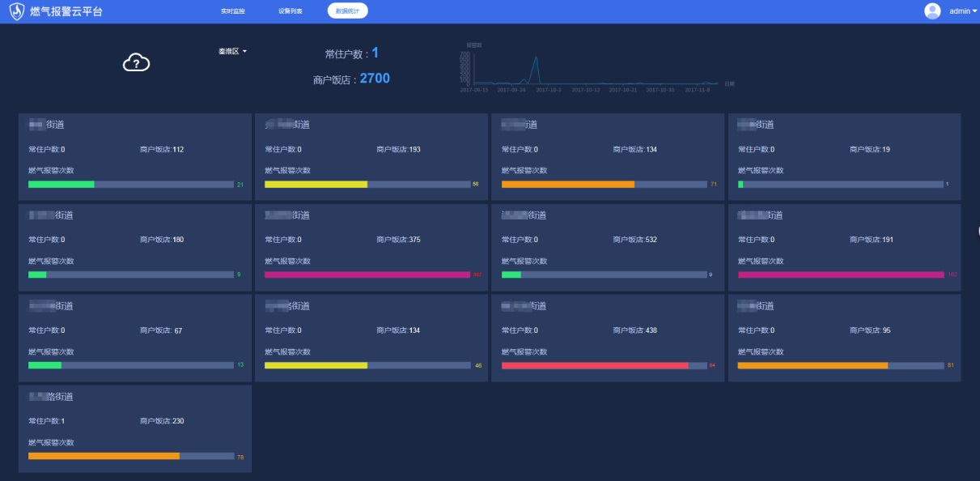The image size is (980, 481).
Task: Click the tall peak on the alarm line chart
Action: pos(535,59)
